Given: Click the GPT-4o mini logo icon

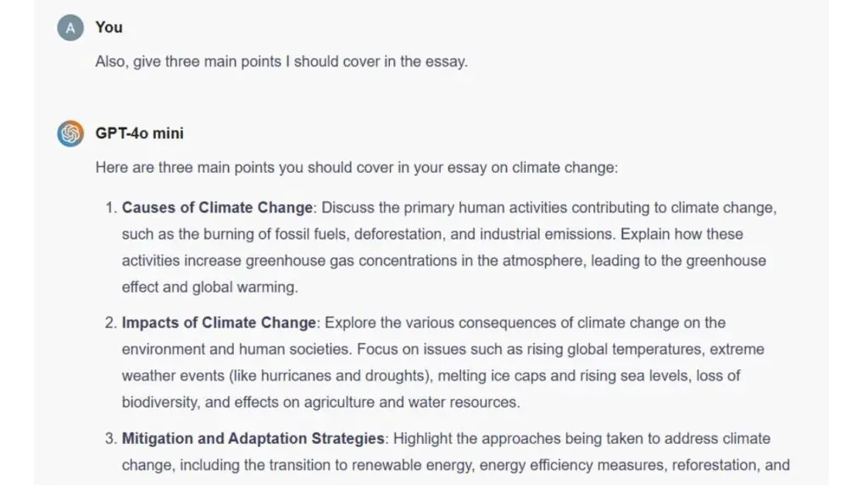Looking at the screenshot, I should coord(70,134).
